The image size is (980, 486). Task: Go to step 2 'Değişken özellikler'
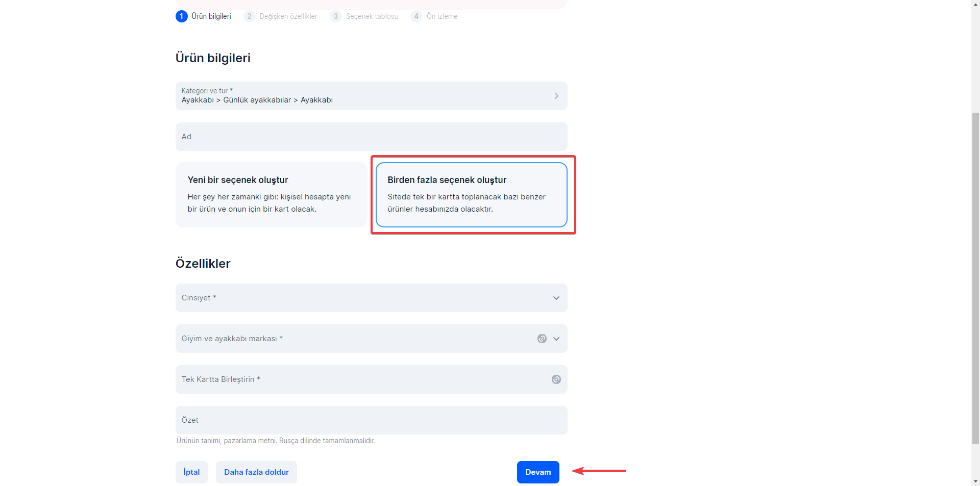click(281, 16)
